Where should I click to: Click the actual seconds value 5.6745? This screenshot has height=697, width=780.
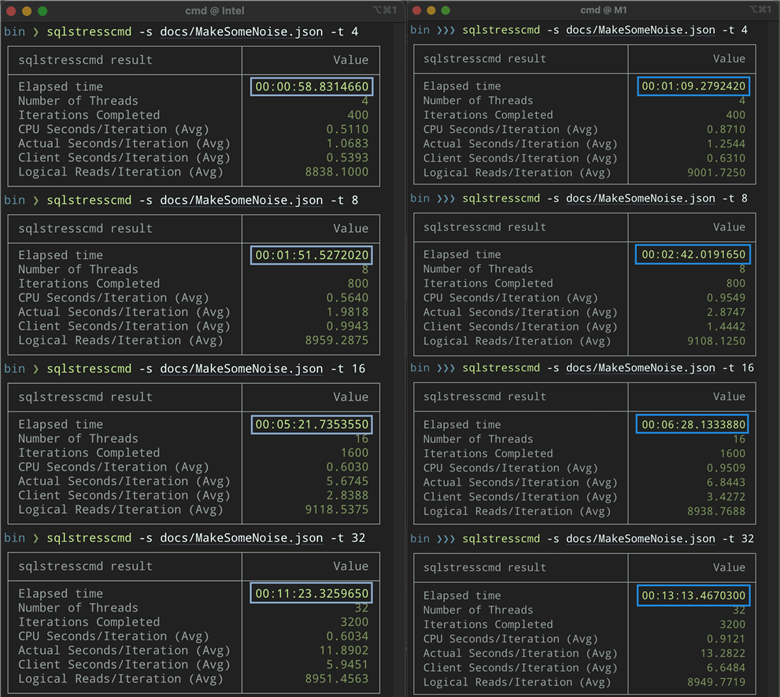pos(347,481)
